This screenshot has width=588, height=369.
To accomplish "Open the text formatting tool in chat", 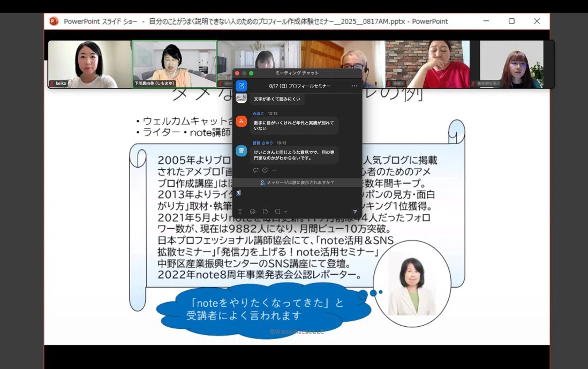I will click(x=240, y=212).
